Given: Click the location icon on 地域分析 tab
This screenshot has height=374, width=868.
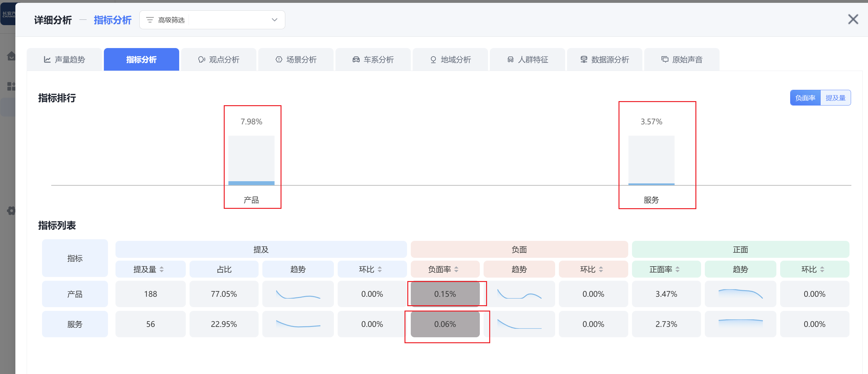Looking at the screenshot, I should [x=433, y=60].
